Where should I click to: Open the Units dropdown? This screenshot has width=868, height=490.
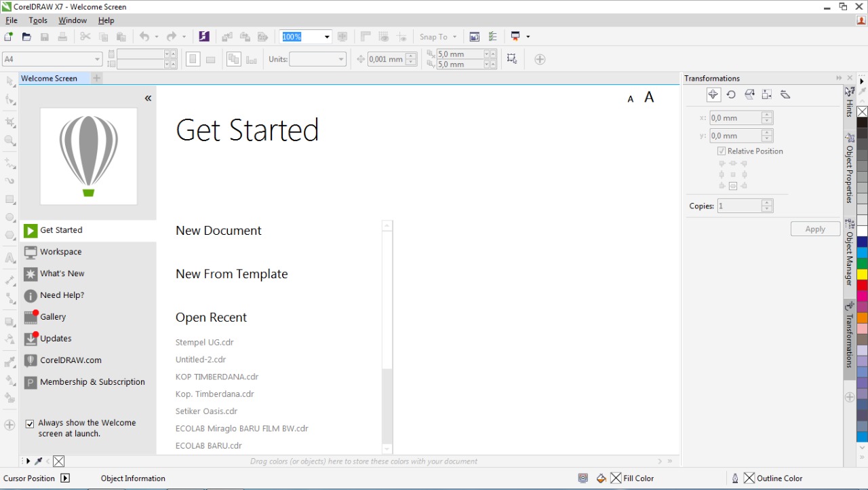(341, 59)
